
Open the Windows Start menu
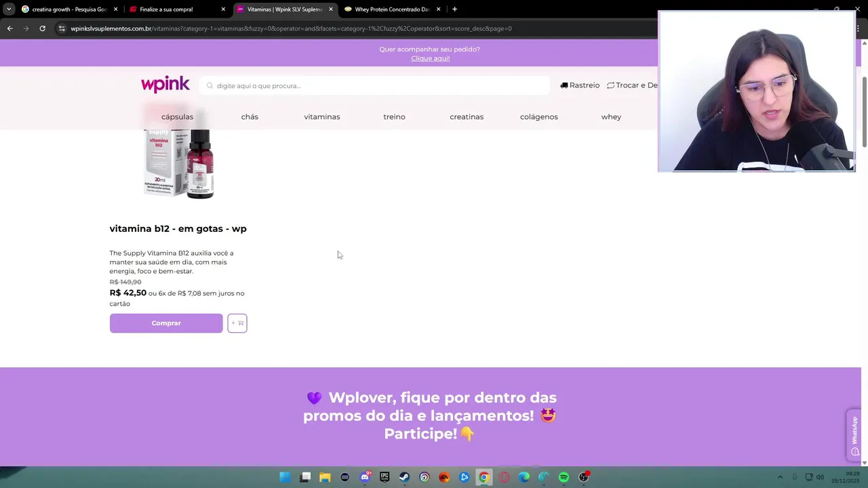pyautogui.click(x=285, y=477)
